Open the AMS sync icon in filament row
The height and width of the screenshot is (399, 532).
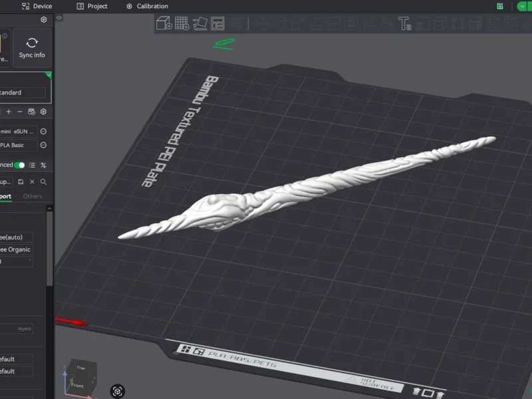(x=31, y=112)
